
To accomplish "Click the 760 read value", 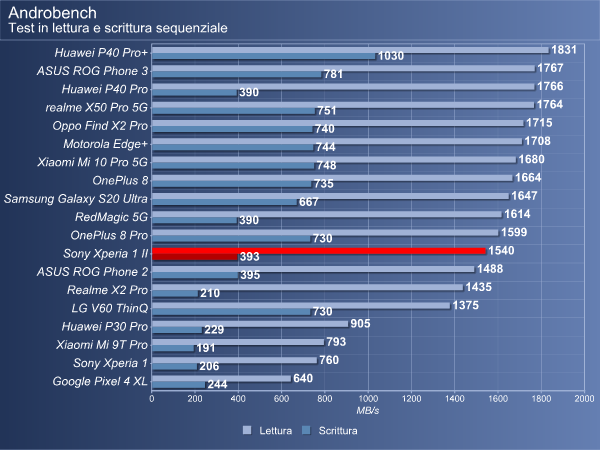I will click(x=329, y=360).
